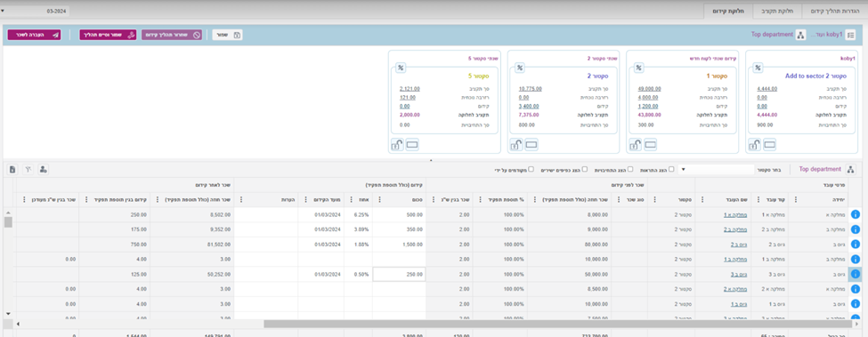Click the rectangle icon on the 10,775.00 budget card
The height and width of the screenshot is (337, 868).
(531, 145)
